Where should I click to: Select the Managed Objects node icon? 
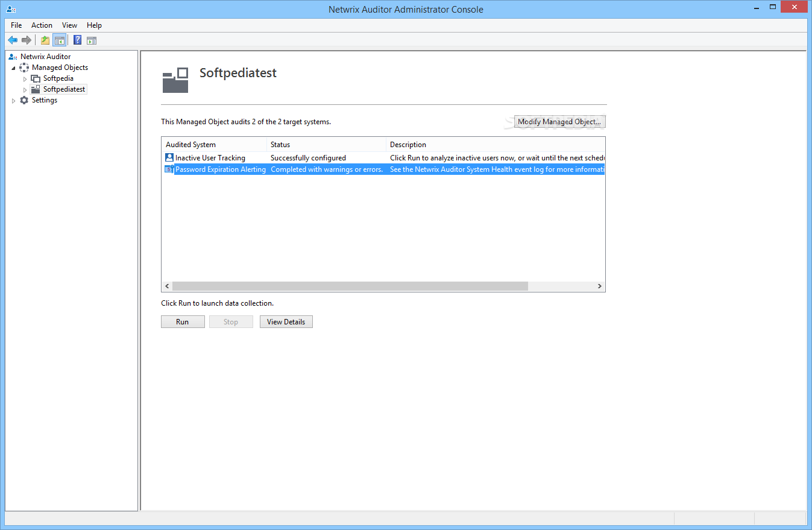(x=24, y=68)
